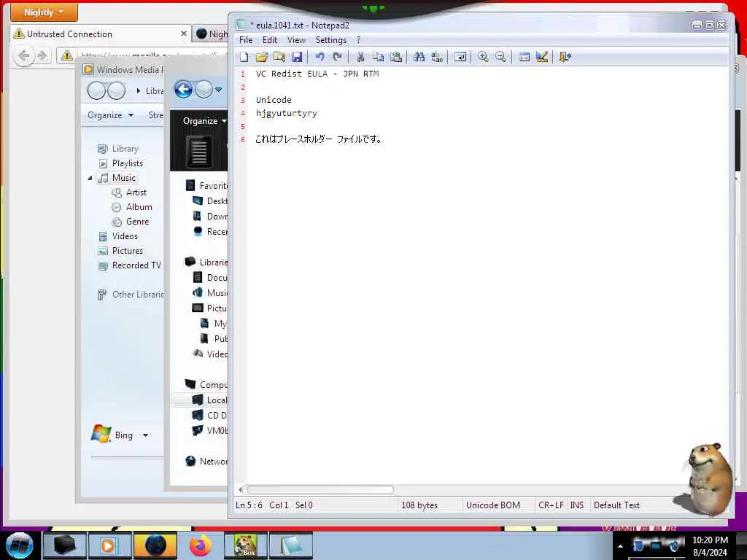Collapse the Music tree in Media Player
The width and height of the screenshot is (747, 560).
90,178
